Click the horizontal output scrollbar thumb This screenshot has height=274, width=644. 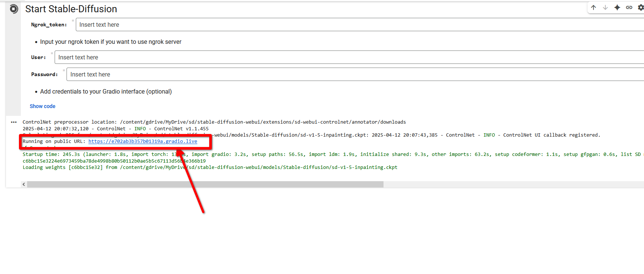pyautogui.click(x=204, y=185)
